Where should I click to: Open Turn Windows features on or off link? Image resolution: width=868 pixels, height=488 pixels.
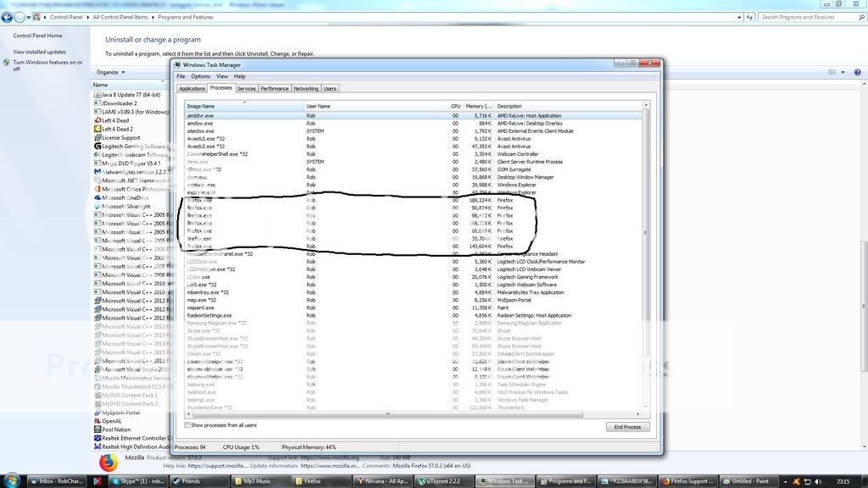(x=47, y=65)
